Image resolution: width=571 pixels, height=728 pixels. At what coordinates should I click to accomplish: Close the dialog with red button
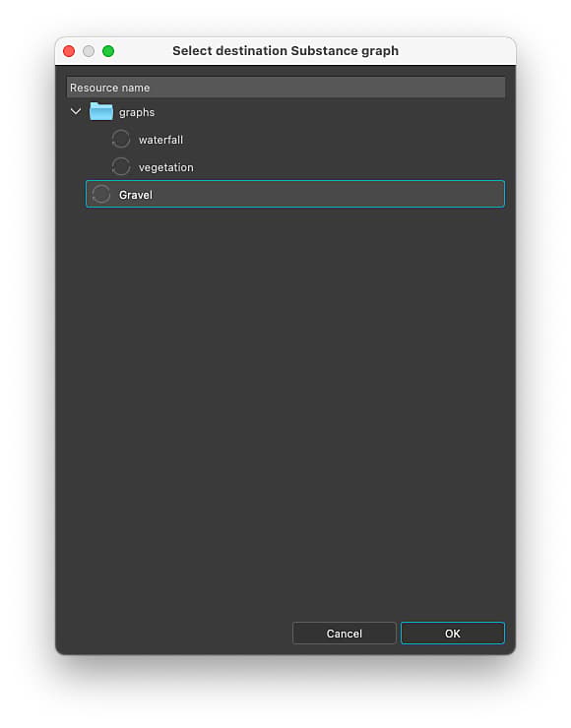[x=69, y=51]
